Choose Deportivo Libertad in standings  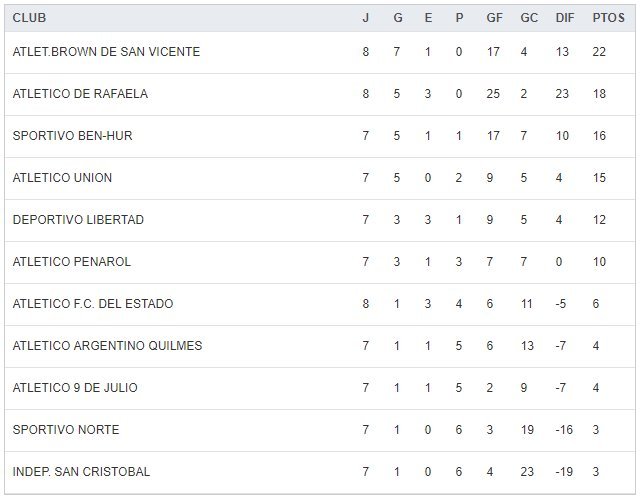click(x=78, y=220)
